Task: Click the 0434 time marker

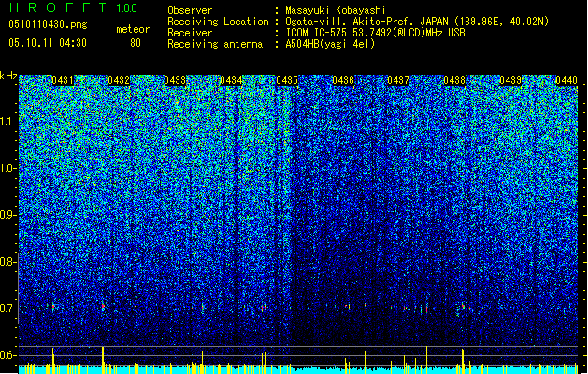Action: point(231,80)
